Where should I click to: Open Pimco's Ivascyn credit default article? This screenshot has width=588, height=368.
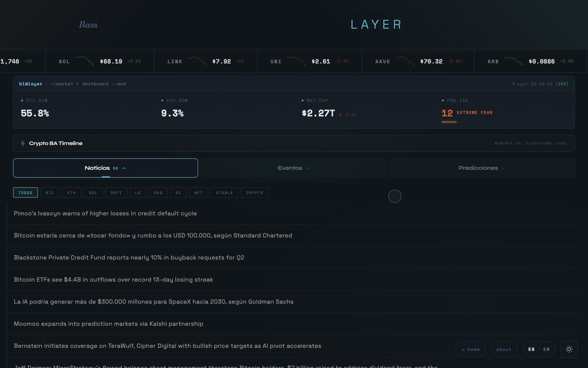[294, 213]
